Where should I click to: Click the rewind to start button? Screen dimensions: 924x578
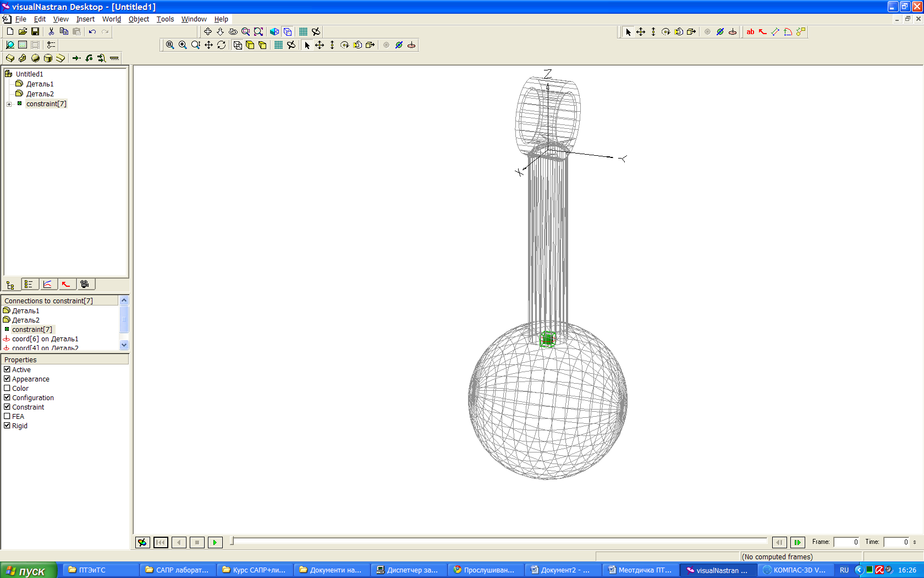pos(161,542)
